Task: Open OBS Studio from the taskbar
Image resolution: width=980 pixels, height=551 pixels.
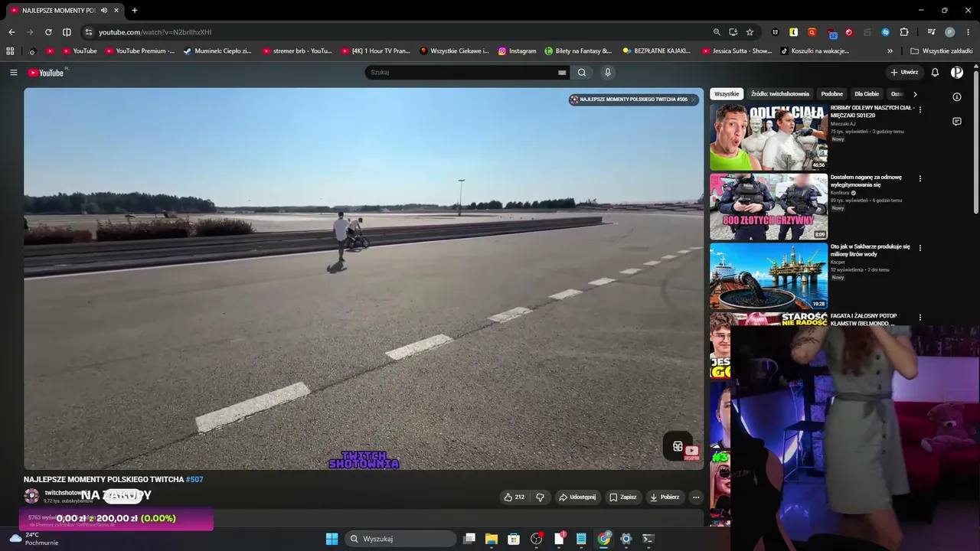Action: click(x=536, y=539)
